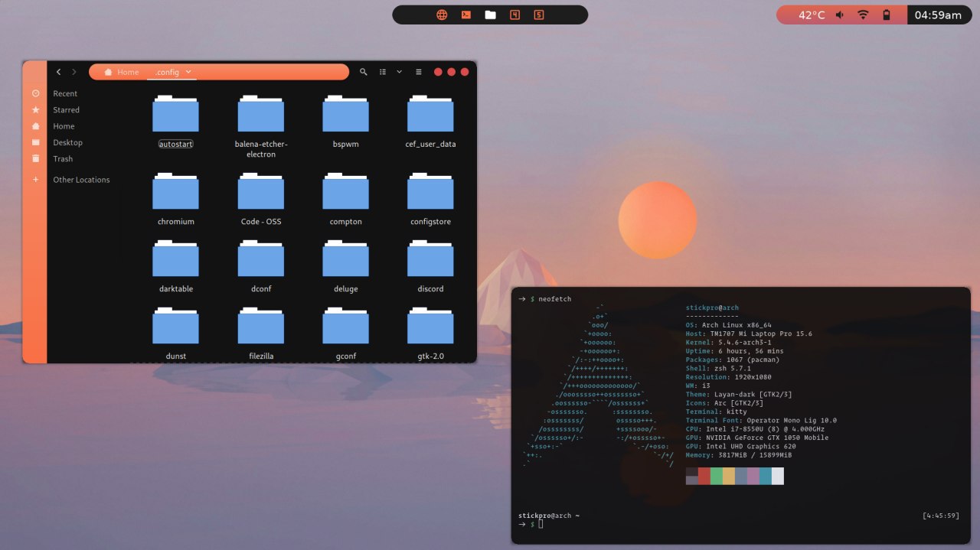
Task: Click the Terminal Font line in neofetch
Action: [761, 420]
